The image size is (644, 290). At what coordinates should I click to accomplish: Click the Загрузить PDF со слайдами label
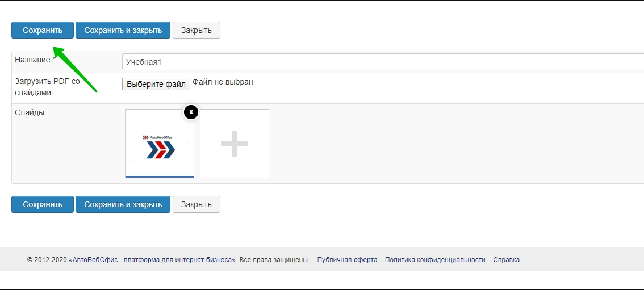pyautogui.click(x=47, y=87)
